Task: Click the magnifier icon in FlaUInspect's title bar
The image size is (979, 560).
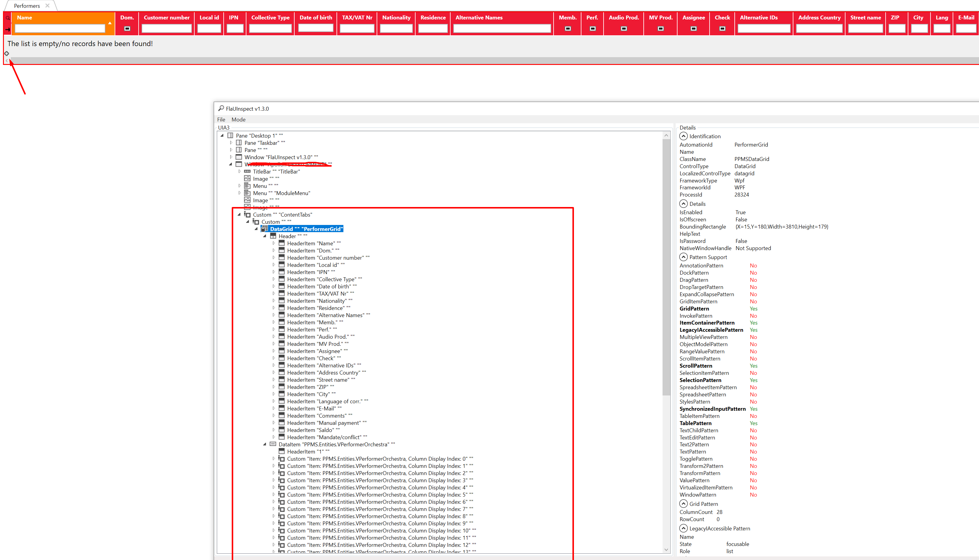Action: [x=222, y=108]
